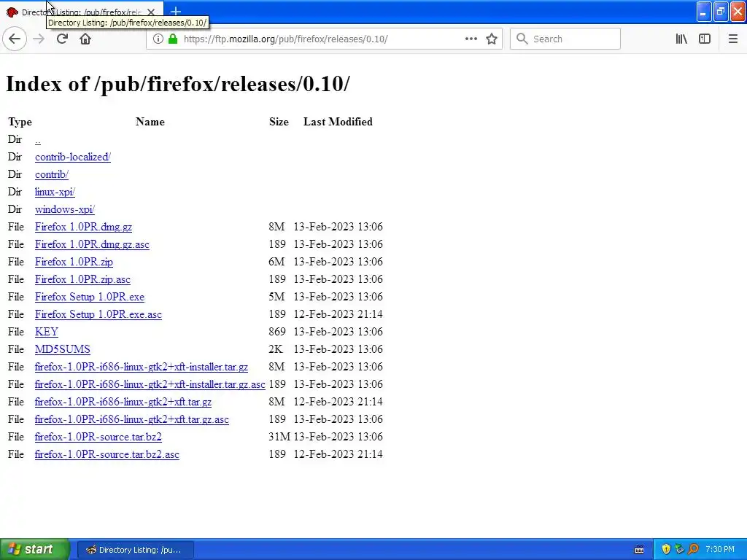Download firefox-1.0PR-i686-linux-gtk2+xft.tar.gz
Screen dimensions: 747x560
tap(123, 402)
